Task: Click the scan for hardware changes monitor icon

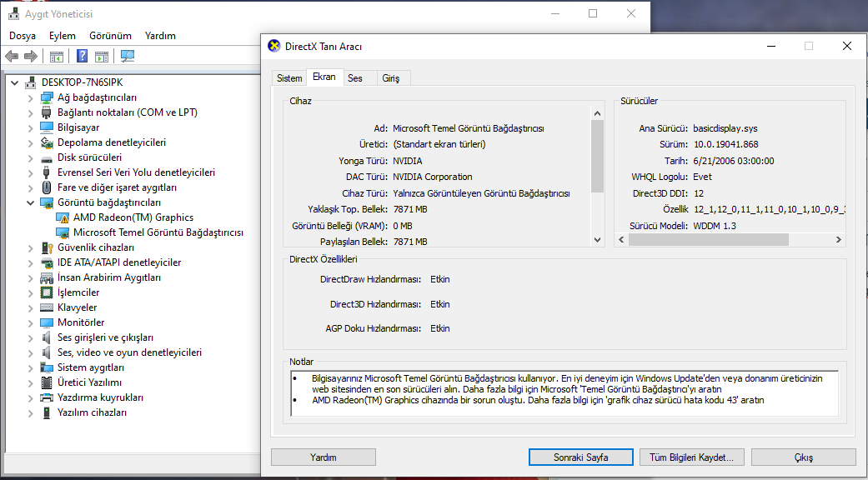Action: click(128, 56)
